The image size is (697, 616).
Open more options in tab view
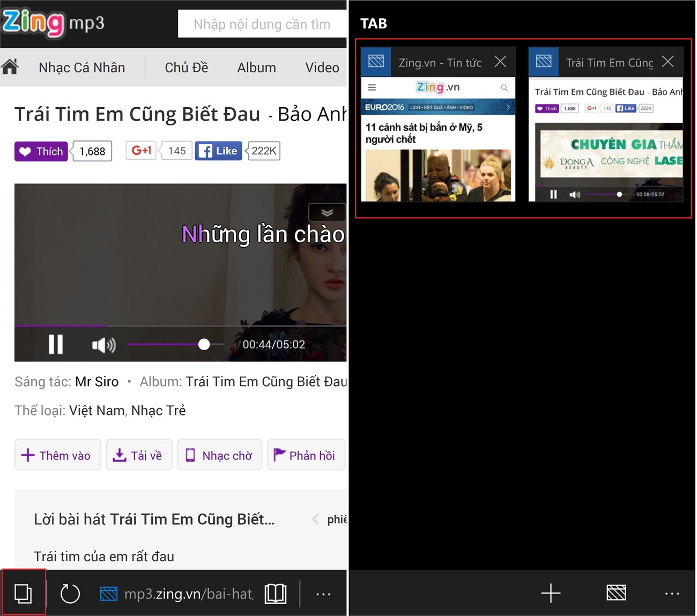pos(672,593)
